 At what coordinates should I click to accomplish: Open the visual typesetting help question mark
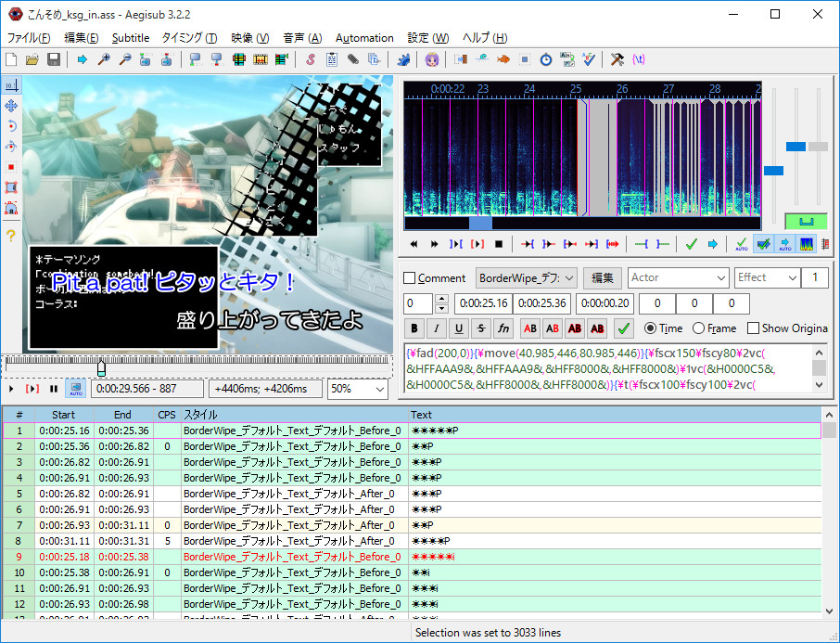pyautogui.click(x=11, y=235)
